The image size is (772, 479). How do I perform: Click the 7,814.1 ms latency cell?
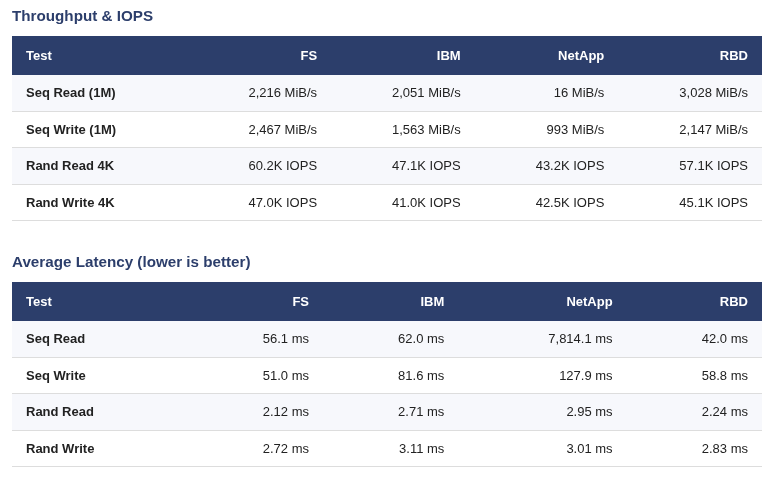click(x=580, y=339)
